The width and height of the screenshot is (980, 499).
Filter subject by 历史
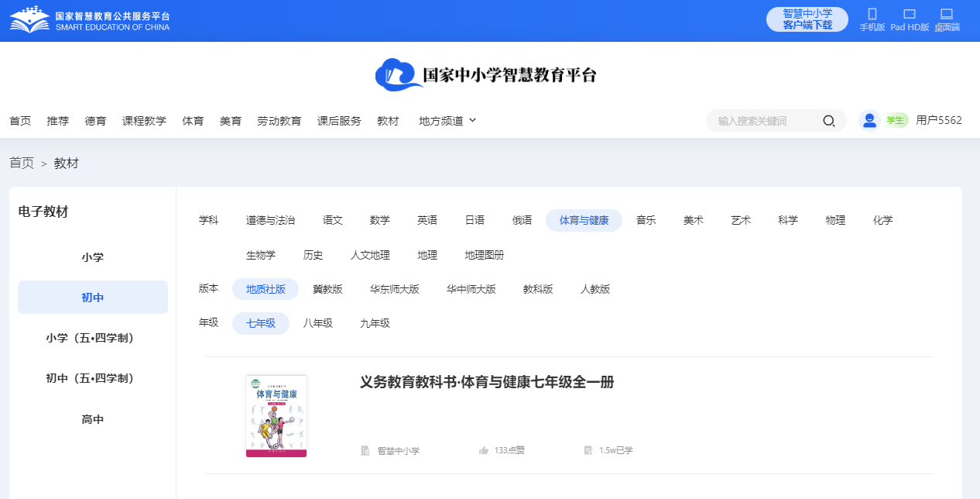(x=314, y=255)
